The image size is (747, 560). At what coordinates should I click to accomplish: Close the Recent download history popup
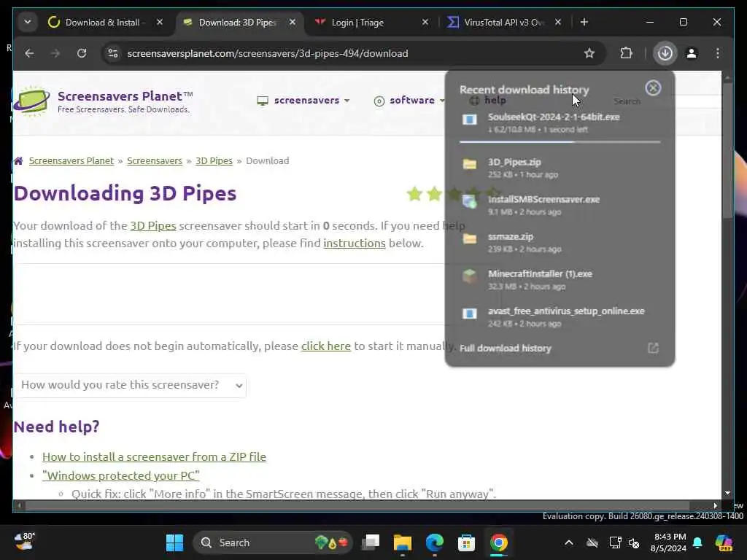coord(653,88)
